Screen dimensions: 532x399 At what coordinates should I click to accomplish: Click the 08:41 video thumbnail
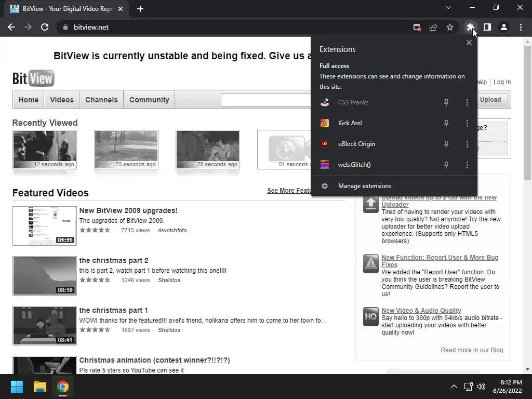pyautogui.click(x=45, y=326)
